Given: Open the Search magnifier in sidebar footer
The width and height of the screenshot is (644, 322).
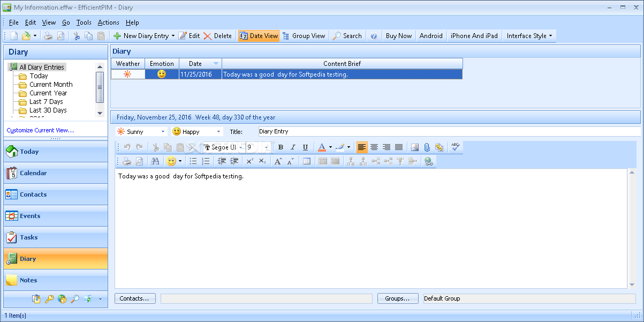Looking at the screenshot, I should tap(75, 299).
